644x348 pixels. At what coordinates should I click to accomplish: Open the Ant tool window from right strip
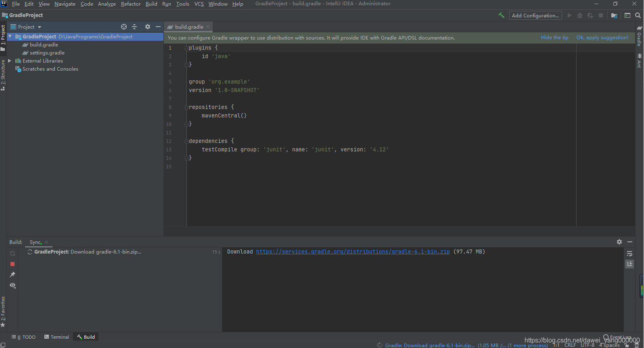coord(640,61)
